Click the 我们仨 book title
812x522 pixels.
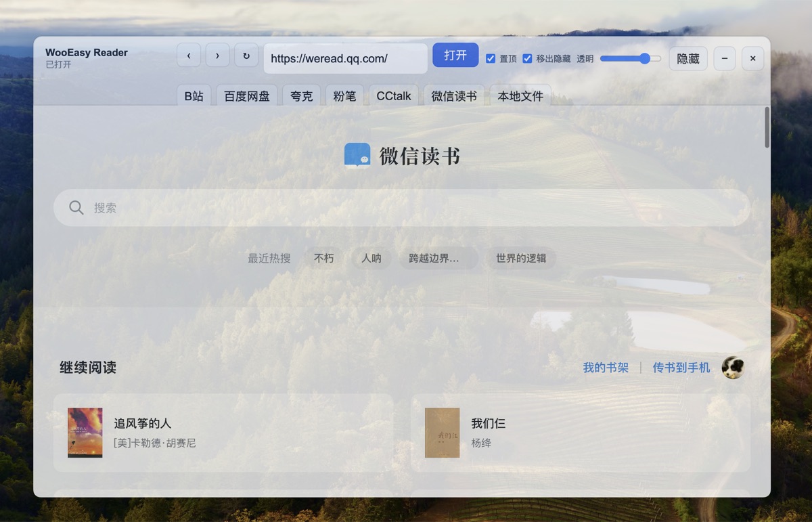tap(489, 423)
